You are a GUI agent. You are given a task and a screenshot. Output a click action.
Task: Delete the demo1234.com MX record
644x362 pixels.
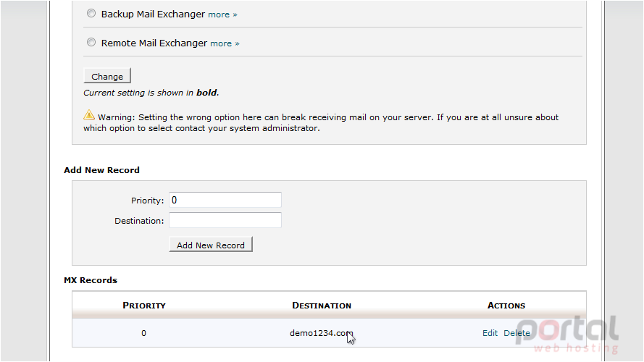click(517, 333)
